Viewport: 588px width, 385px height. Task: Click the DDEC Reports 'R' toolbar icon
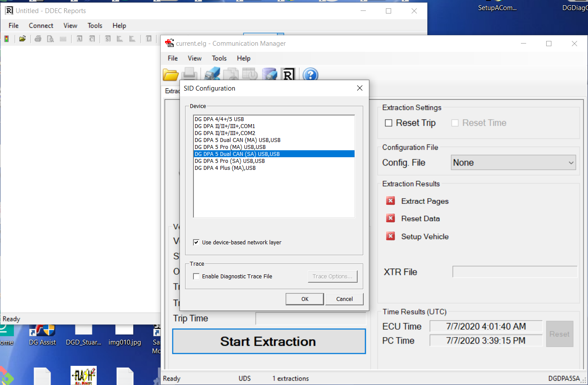click(288, 75)
